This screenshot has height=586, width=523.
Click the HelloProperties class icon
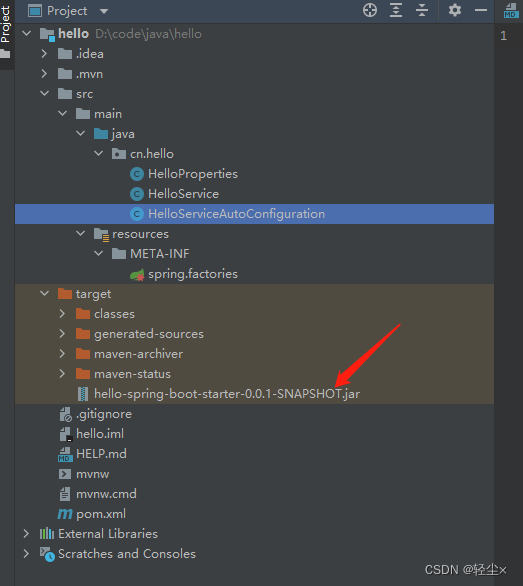coord(137,174)
